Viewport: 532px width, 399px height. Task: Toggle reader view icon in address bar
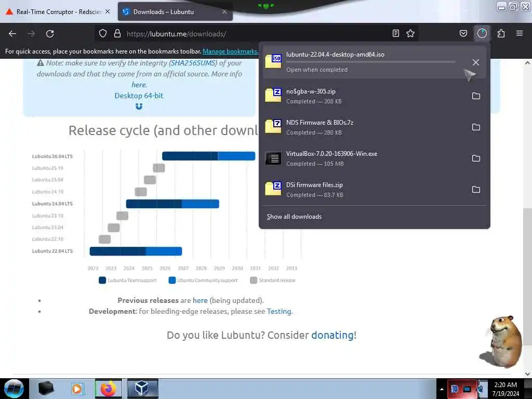(x=395, y=33)
